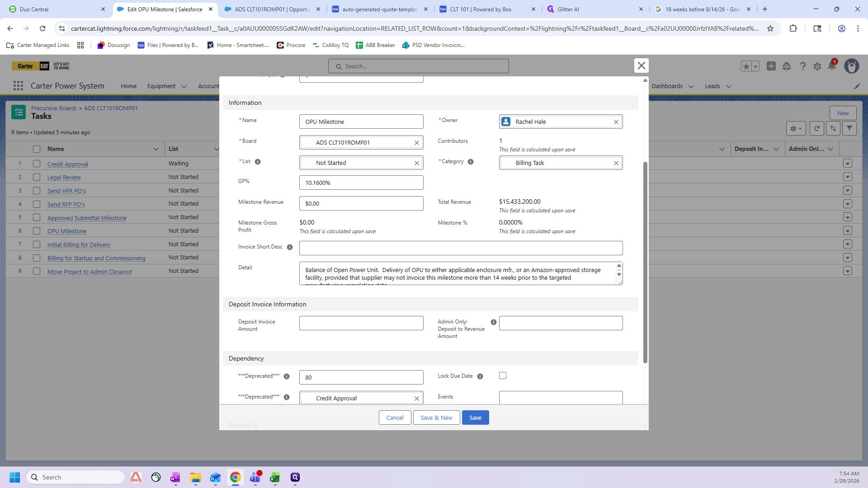Clear the Rachel Hale owner selection
Image resolution: width=868 pixels, height=488 pixels.
[616, 122]
